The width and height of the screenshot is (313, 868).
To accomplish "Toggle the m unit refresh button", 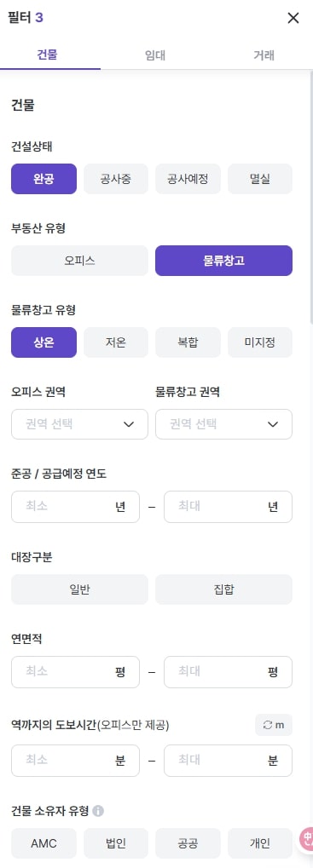I will click(x=274, y=725).
